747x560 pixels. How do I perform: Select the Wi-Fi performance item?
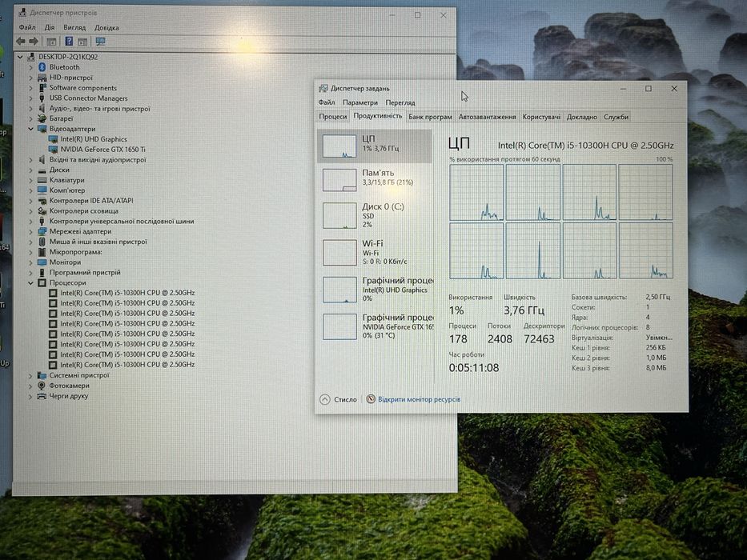click(x=375, y=252)
